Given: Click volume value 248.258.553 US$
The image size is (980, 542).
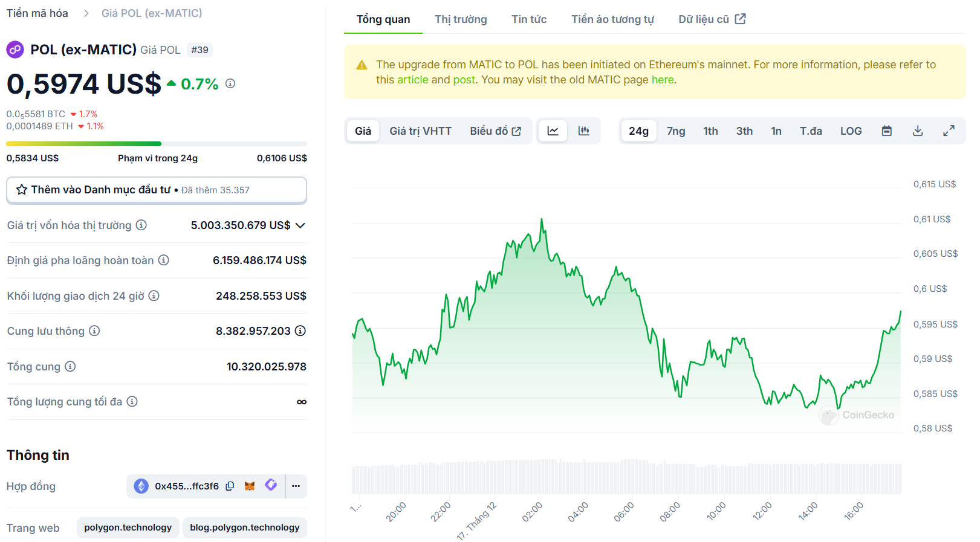Looking at the screenshot, I should [x=261, y=295].
